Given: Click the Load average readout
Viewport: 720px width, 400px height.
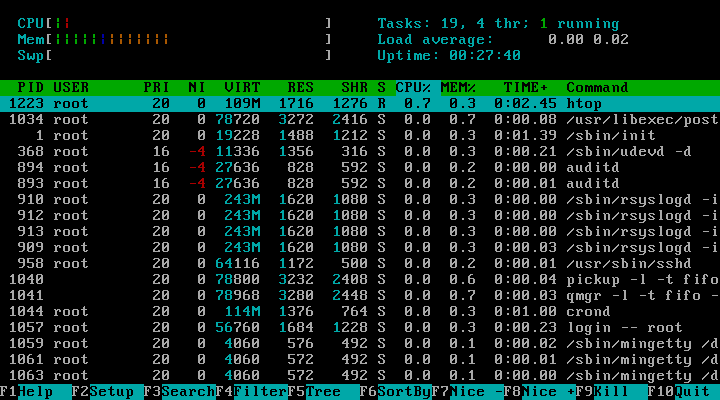Looking at the screenshot, I should (503, 39).
